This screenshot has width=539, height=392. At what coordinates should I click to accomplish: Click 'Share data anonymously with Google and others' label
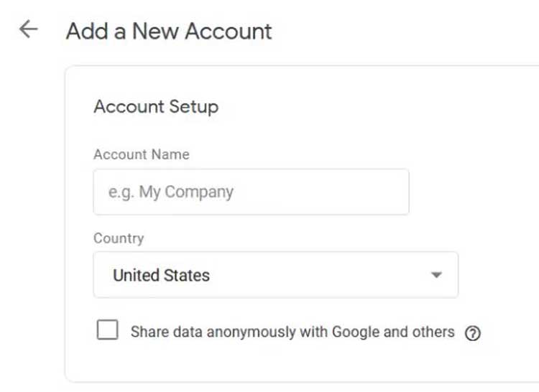click(x=292, y=332)
